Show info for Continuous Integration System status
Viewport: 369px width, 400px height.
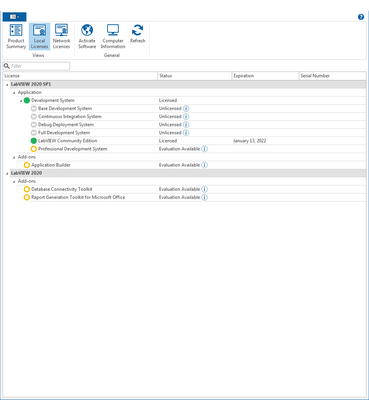pyautogui.click(x=186, y=116)
